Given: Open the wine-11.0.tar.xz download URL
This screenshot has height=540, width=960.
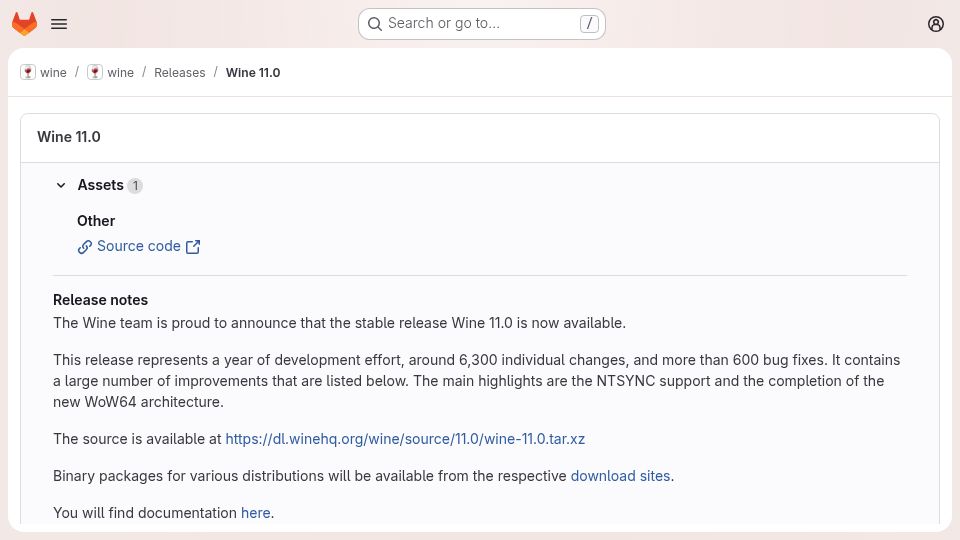Looking at the screenshot, I should point(405,439).
